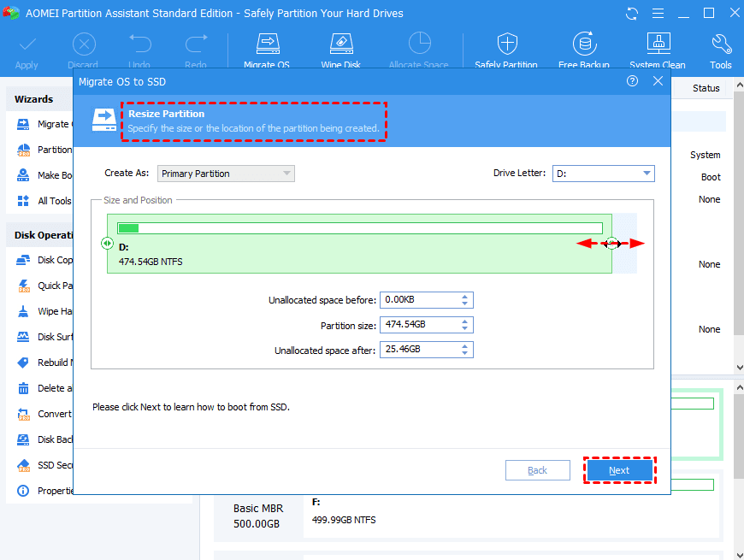Click the left partition resize handle
Screen dimensions: 744x560
(x=107, y=244)
